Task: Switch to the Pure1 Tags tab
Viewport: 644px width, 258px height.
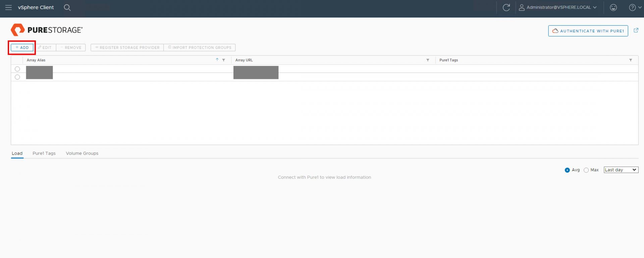Action: [44, 153]
